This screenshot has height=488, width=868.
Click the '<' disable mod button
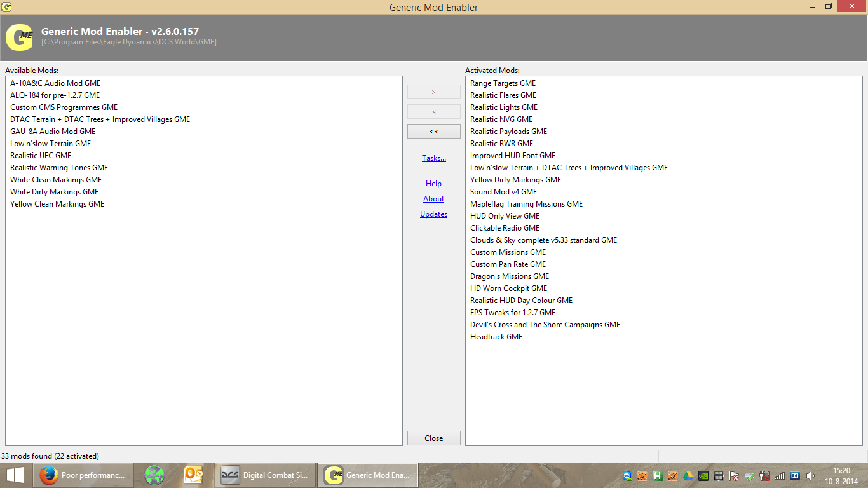(x=434, y=112)
